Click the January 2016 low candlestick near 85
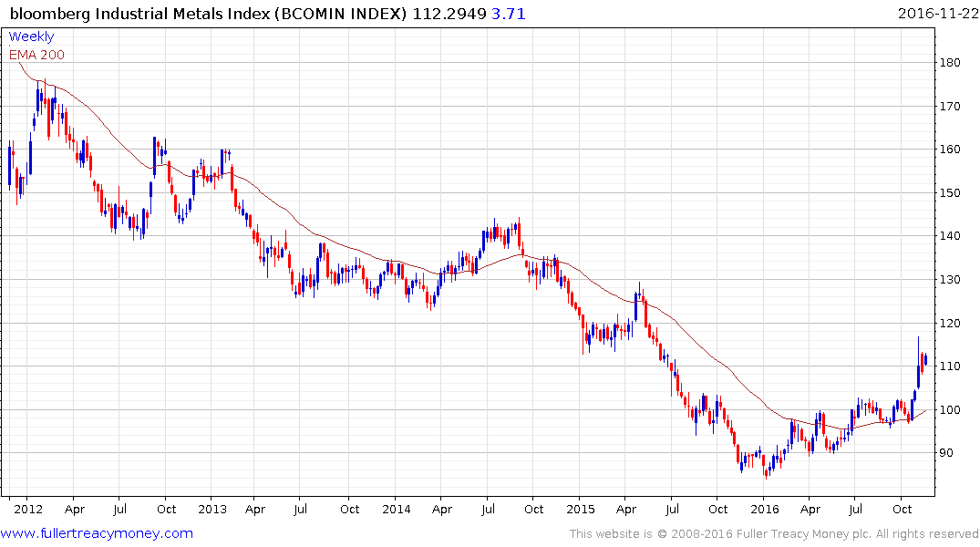 coord(768,473)
